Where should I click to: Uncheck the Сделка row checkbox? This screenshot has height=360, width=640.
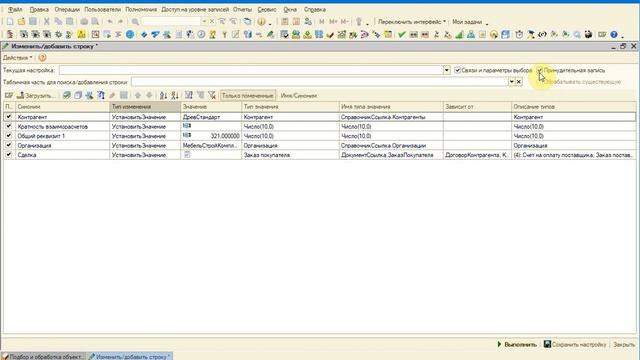(x=9, y=155)
